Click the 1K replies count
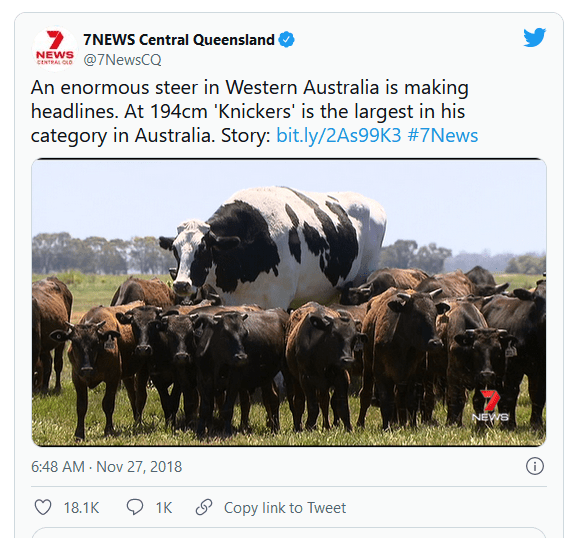The height and width of the screenshot is (538, 573). 164,508
